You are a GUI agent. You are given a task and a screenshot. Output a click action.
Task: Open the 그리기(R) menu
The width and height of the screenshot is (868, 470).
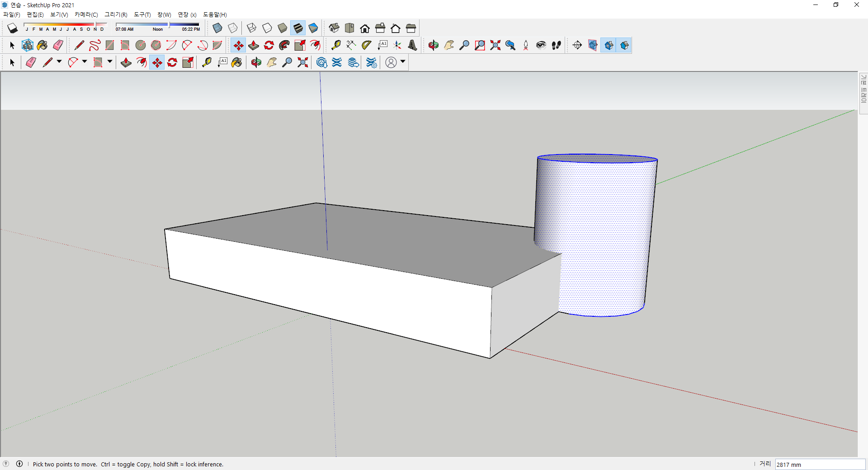(x=116, y=14)
